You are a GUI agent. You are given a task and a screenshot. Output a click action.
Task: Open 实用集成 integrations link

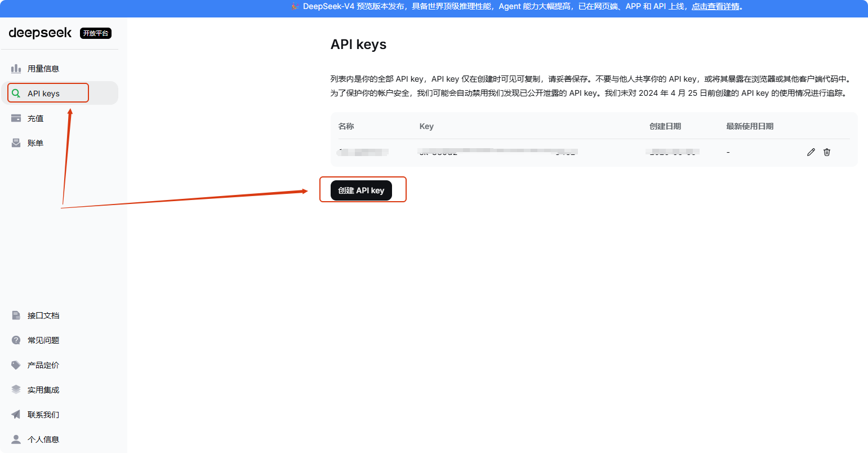click(60, 389)
